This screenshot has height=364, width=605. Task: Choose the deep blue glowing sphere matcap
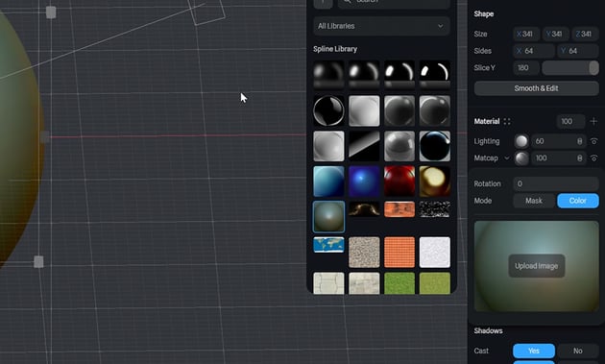click(x=364, y=182)
